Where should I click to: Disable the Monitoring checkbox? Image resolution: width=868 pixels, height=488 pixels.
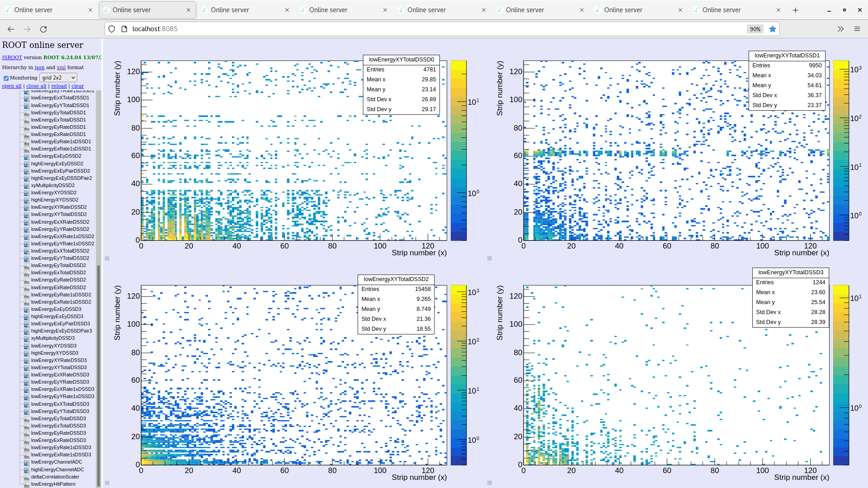tap(6, 78)
